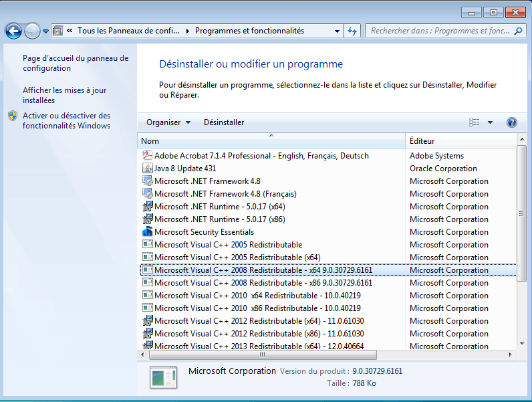Click the greyed Forward arrow button
The image size is (532, 402).
click(32, 31)
